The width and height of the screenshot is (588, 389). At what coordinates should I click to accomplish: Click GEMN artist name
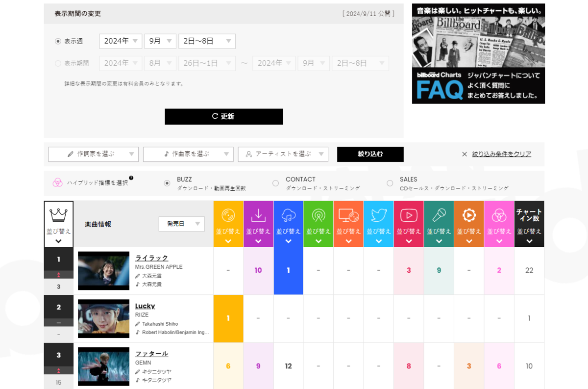click(x=143, y=363)
